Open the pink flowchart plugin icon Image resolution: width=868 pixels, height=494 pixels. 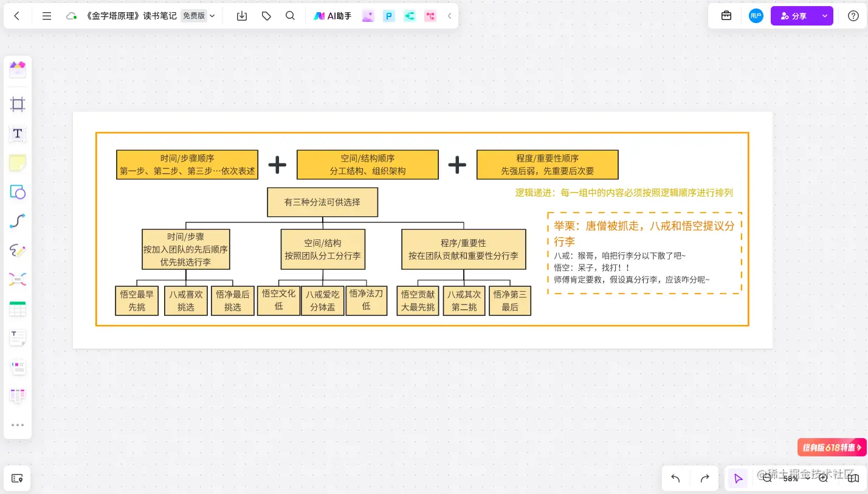pyautogui.click(x=430, y=16)
